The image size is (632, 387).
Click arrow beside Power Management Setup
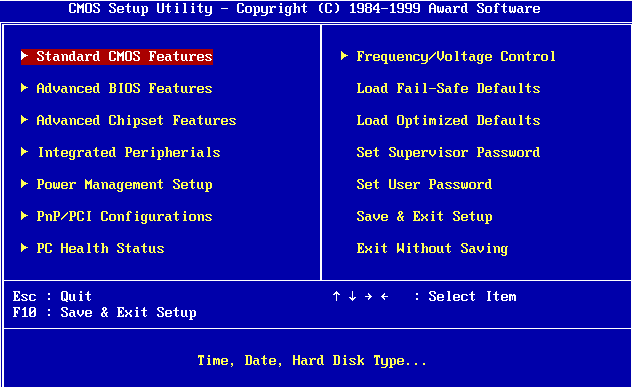point(25,184)
